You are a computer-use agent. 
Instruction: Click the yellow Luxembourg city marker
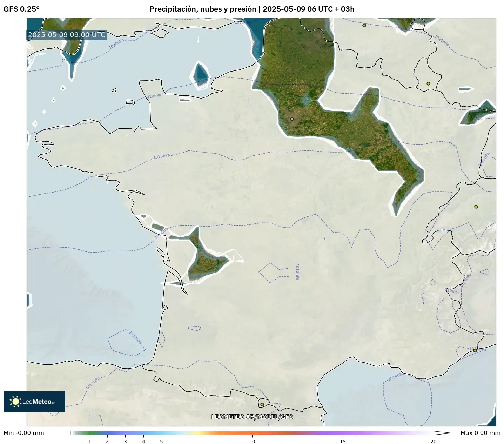428,83
